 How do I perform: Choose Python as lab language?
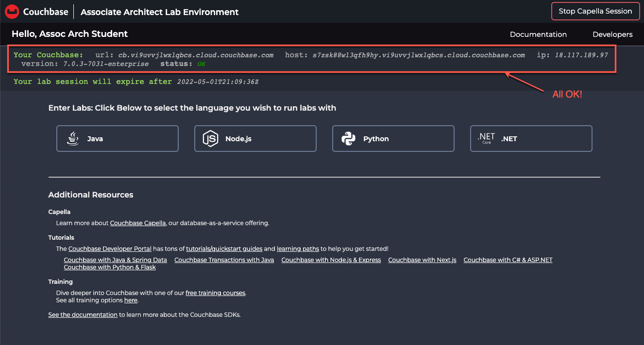click(x=393, y=139)
